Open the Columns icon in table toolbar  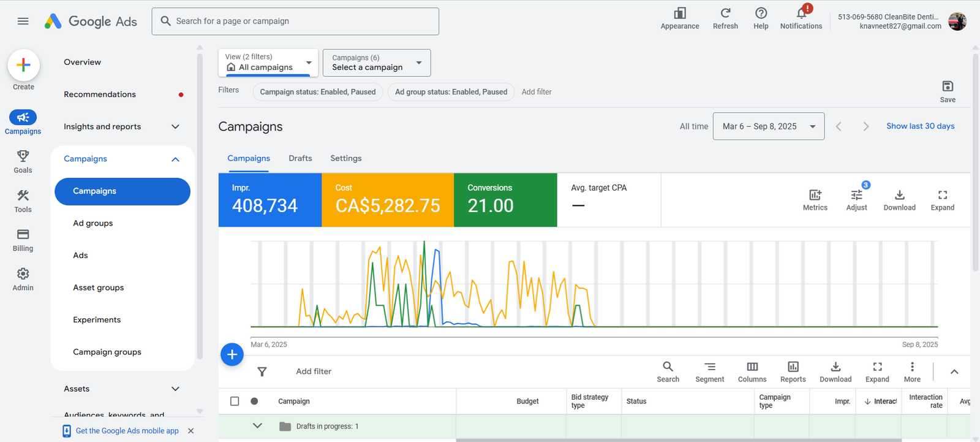click(752, 367)
